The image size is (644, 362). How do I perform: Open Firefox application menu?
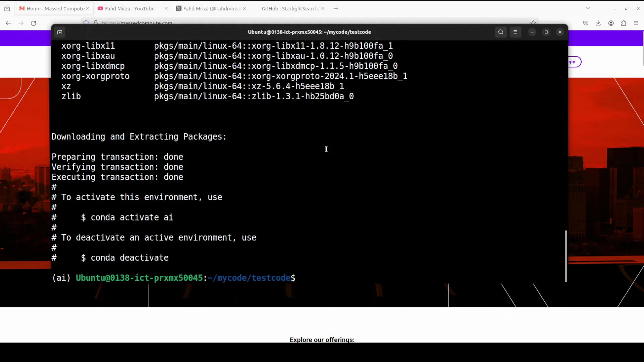click(636, 23)
